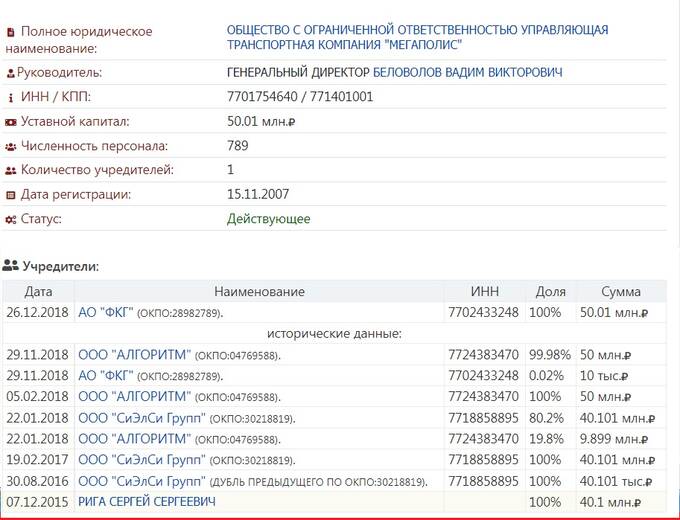Image resolution: width=680 pixels, height=520 pixels.
Task: Click the info icon beside ИНН / КПП
Action: tap(11, 98)
